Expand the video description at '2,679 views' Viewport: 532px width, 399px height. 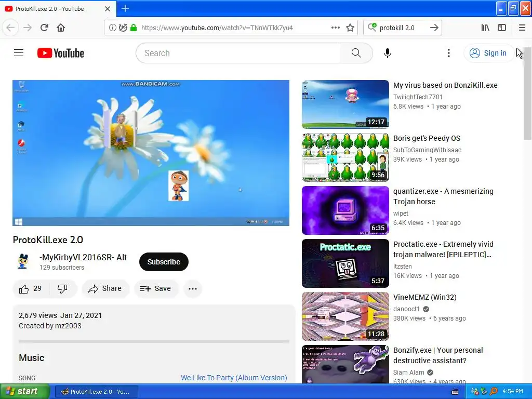click(x=38, y=315)
